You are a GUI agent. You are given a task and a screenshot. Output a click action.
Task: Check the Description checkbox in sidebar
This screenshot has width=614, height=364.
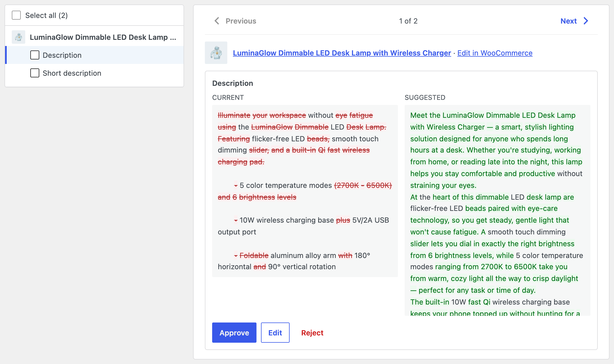click(x=35, y=55)
